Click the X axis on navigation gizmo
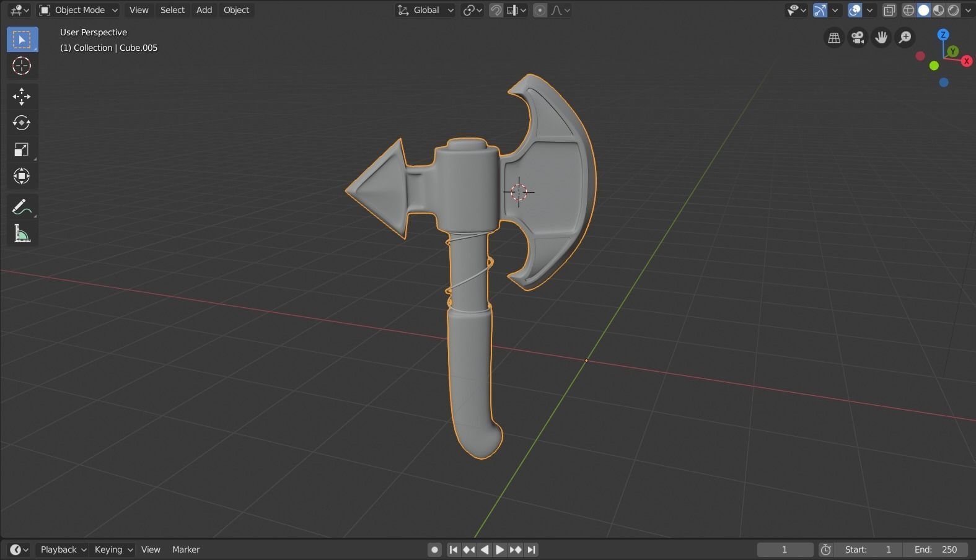The width and height of the screenshot is (976, 560). tap(967, 61)
